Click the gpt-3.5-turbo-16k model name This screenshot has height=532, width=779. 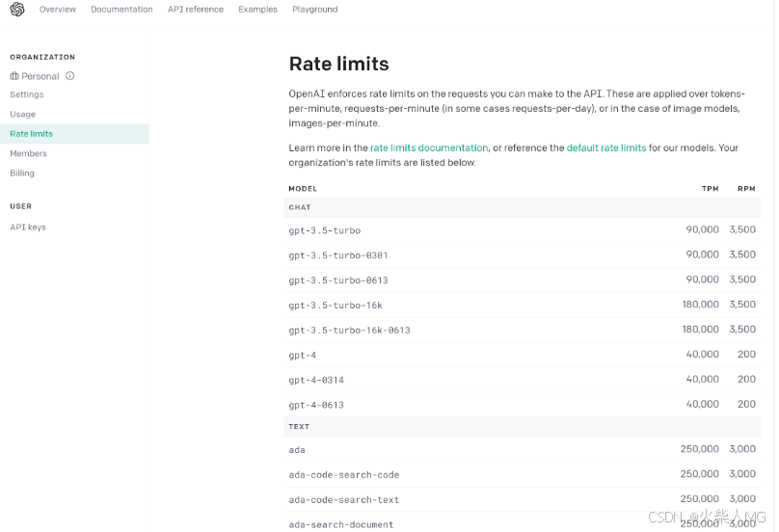coord(336,305)
